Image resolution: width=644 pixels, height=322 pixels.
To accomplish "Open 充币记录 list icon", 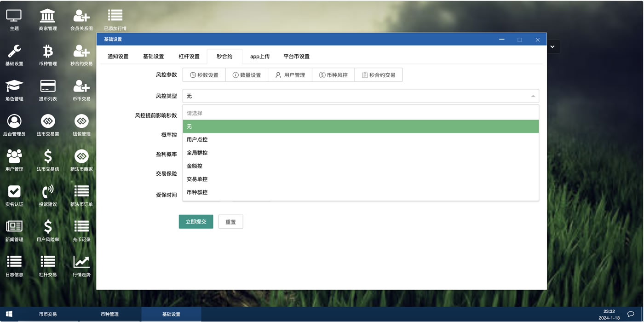I will click(81, 231).
